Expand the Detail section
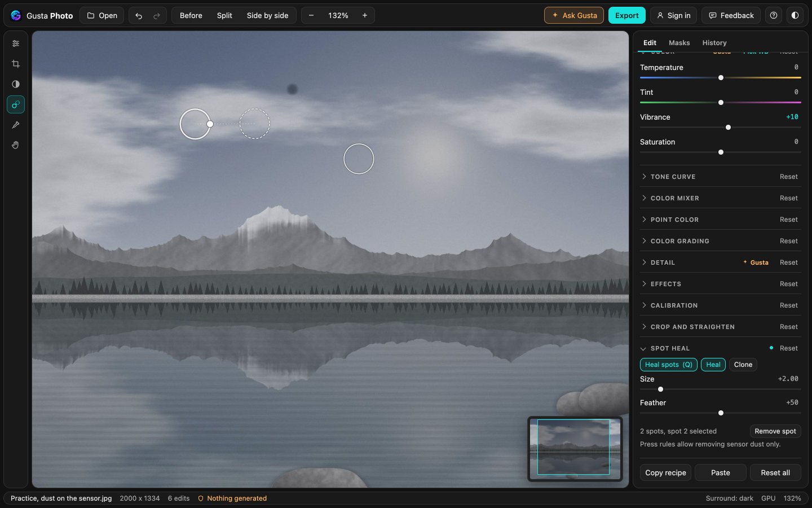 [x=663, y=262]
